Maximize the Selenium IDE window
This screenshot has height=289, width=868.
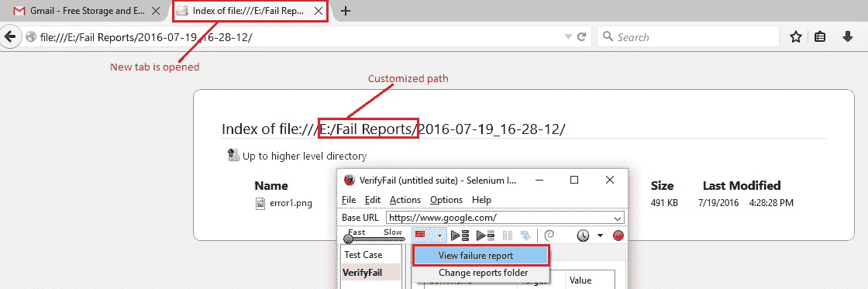coord(574,180)
